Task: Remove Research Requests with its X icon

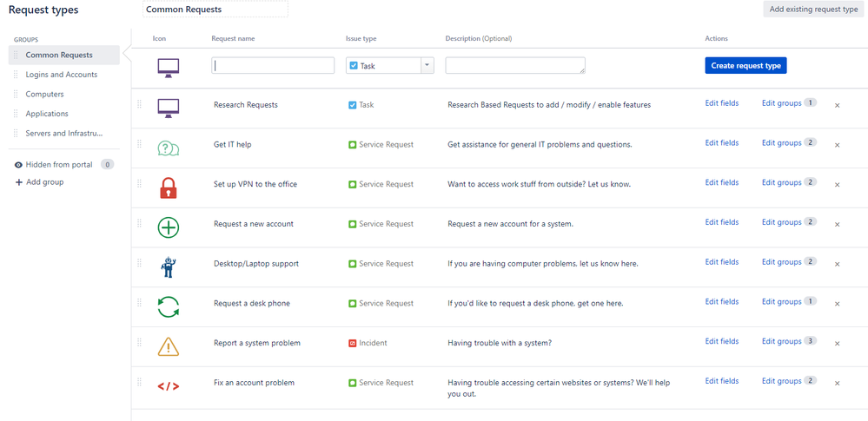Action: (x=837, y=105)
